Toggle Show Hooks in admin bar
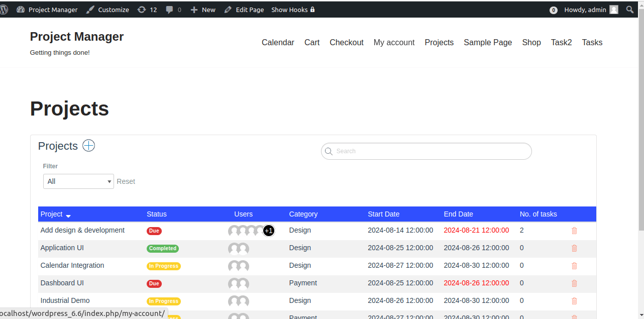 [x=293, y=10]
